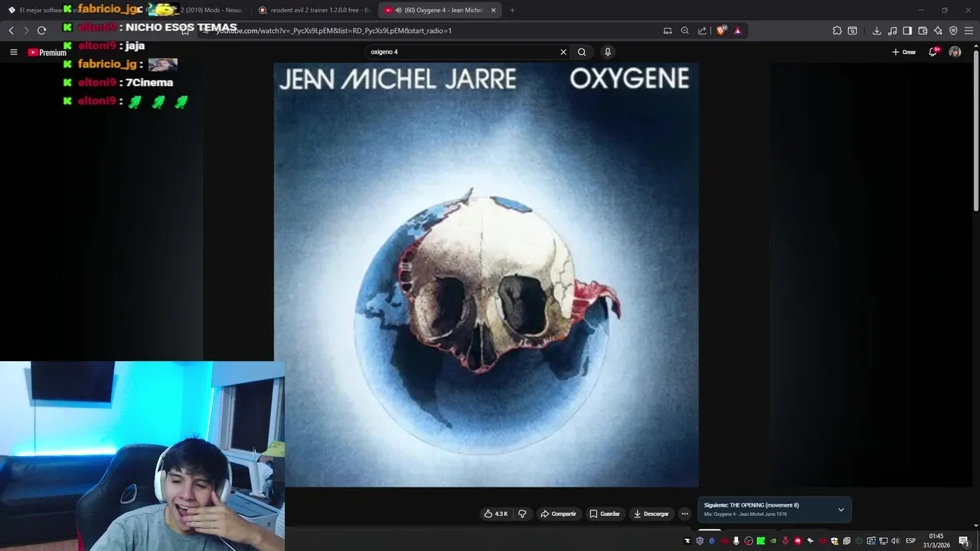Open the zoom-out magnifier in address bar
980x551 pixels.
tap(684, 31)
